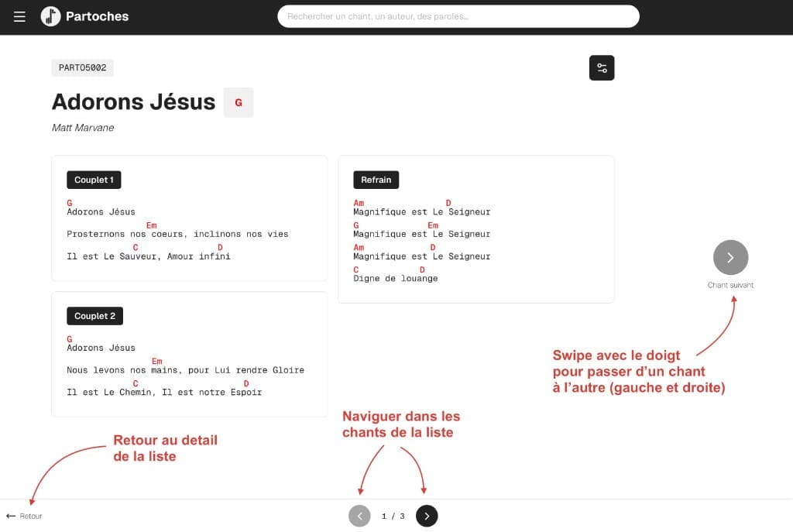This screenshot has width=793, height=532.
Task: Open the display settings sliders icon
Action: 602,68
